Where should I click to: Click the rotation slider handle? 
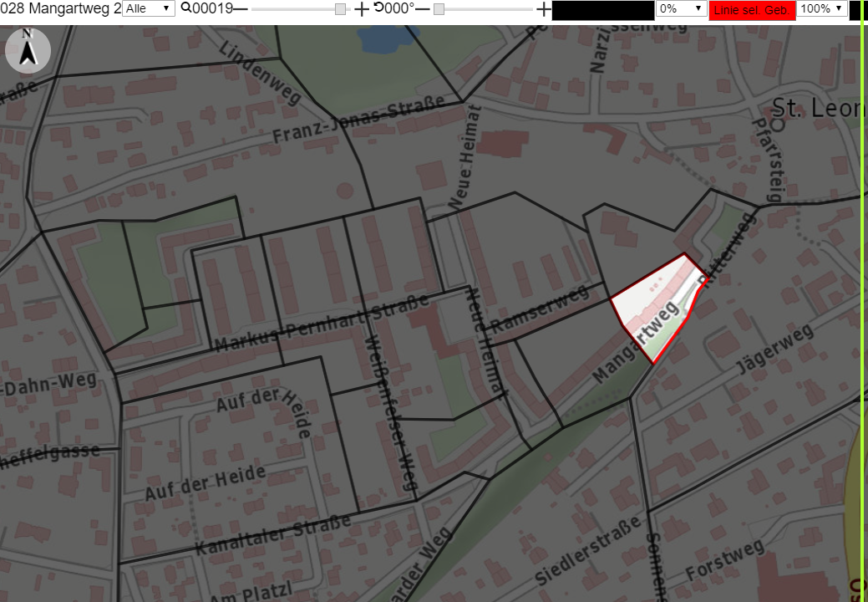point(439,9)
